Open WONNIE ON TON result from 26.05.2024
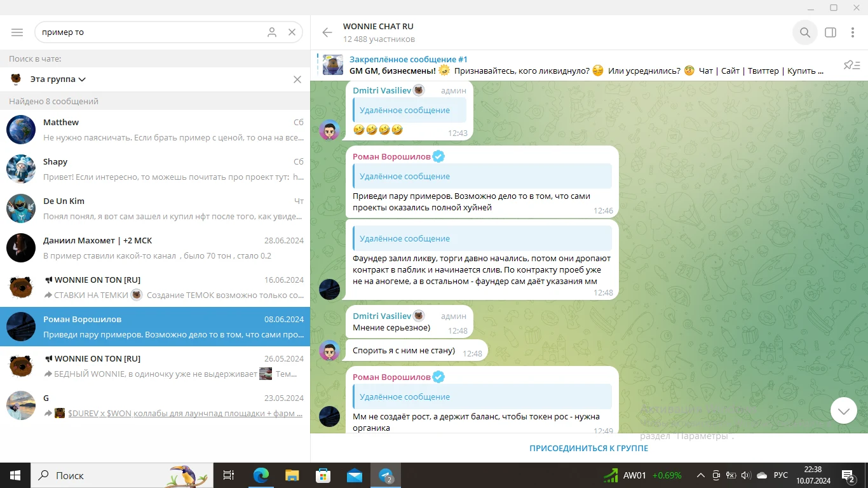The height and width of the screenshot is (488, 868). coord(155,366)
